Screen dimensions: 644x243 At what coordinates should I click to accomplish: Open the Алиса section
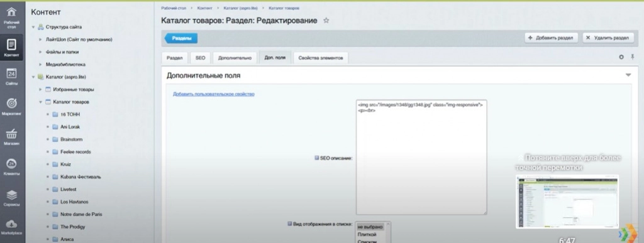pos(67,239)
